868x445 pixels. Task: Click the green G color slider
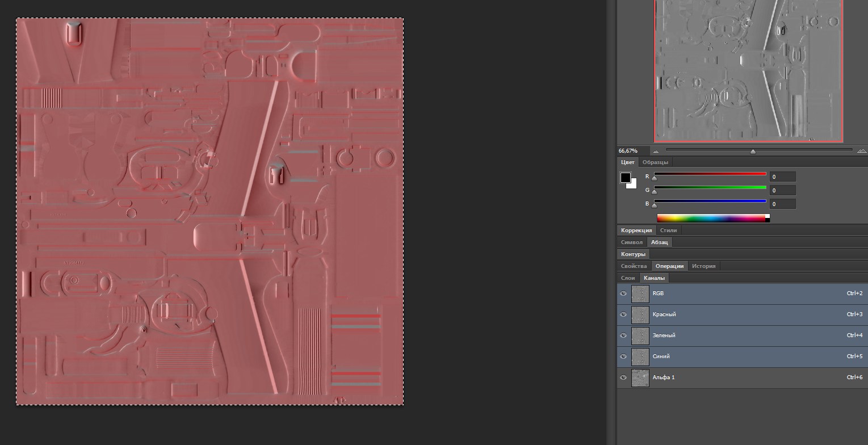pos(710,187)
